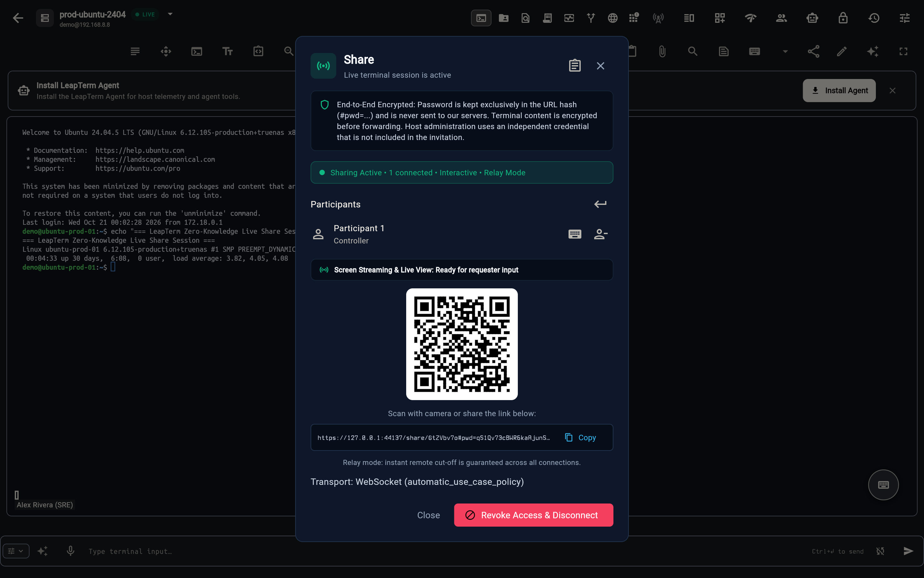The height and width of the screenshot is (578, 924).
Task: Click Revoke Access & Disconnect
Action: [534, 515]
